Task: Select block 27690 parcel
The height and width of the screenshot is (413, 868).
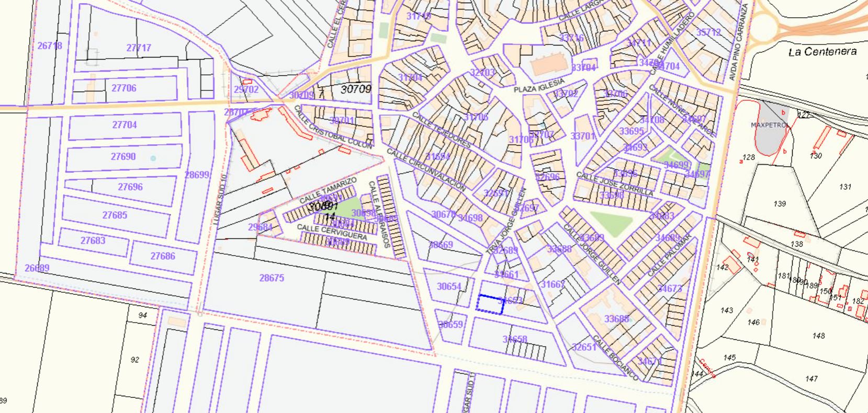Action: point(123,156)
